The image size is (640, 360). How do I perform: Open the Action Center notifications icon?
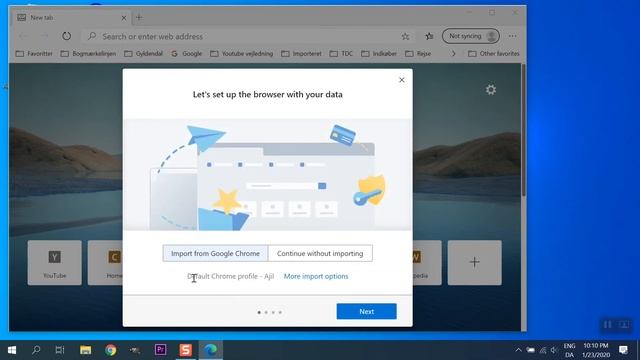pyautogui.click(x=623, y=350)
